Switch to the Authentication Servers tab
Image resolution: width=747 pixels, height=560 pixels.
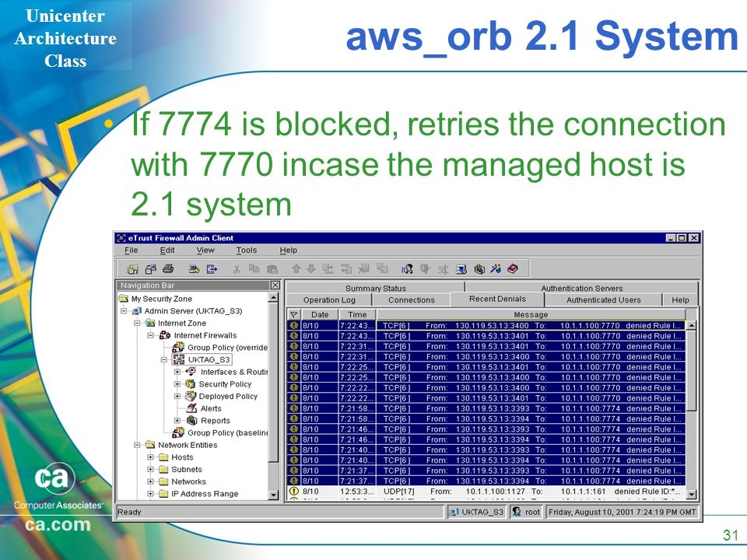[x=582, y=288]
